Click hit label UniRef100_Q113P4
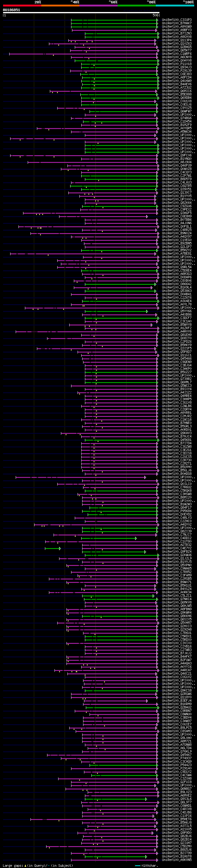The height and width of the screenshot is (868, 197). pyautogui.click(x=176, y=40)
